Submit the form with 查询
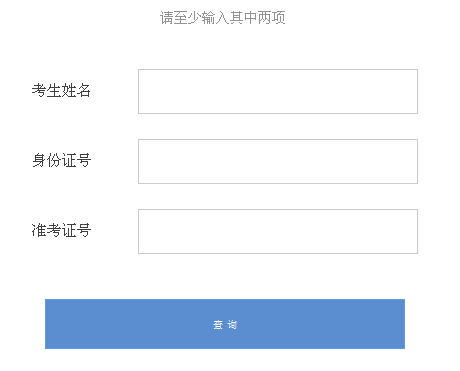460x371 pixels. pyautogui.click(x=225, y=324)
